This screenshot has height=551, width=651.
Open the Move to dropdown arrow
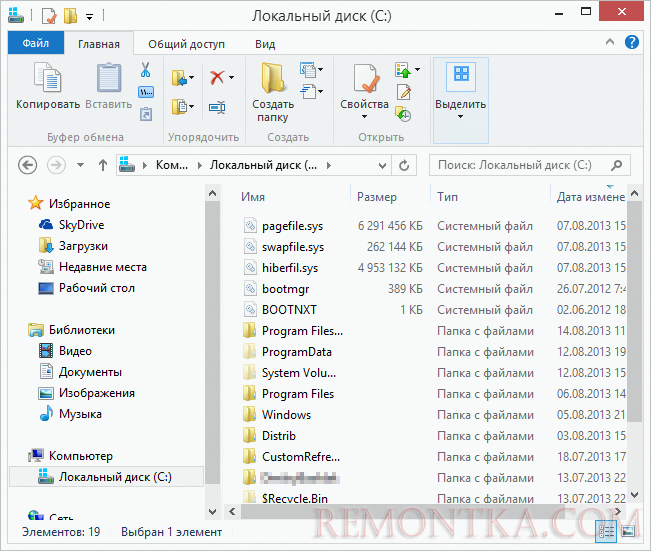click(191, 78)
